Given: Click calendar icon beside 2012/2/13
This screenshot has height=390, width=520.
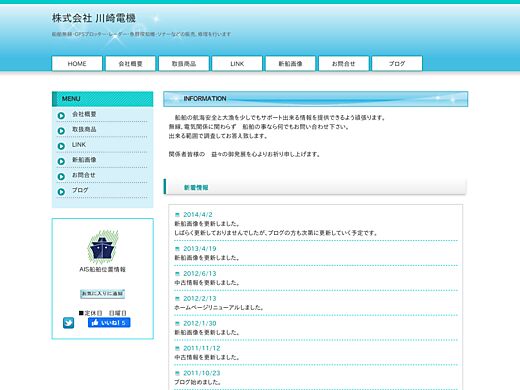Looking at the screenshot, I should [x=177, y=299].
